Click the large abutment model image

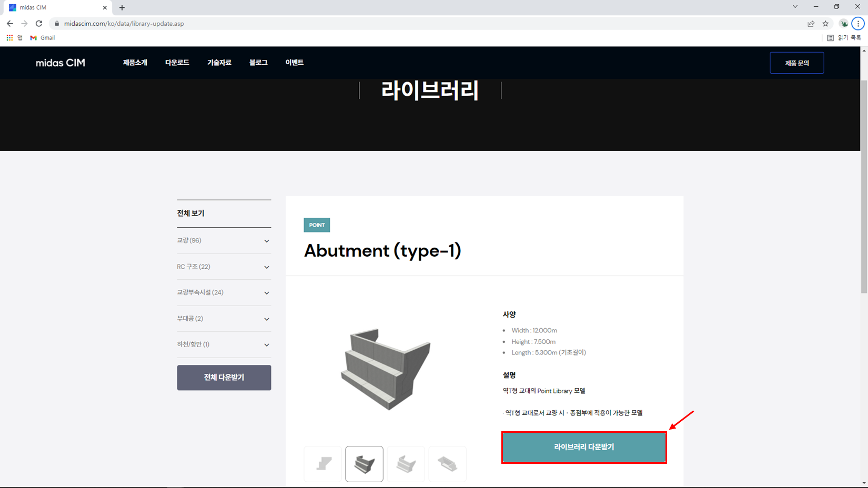coord(387,369)
